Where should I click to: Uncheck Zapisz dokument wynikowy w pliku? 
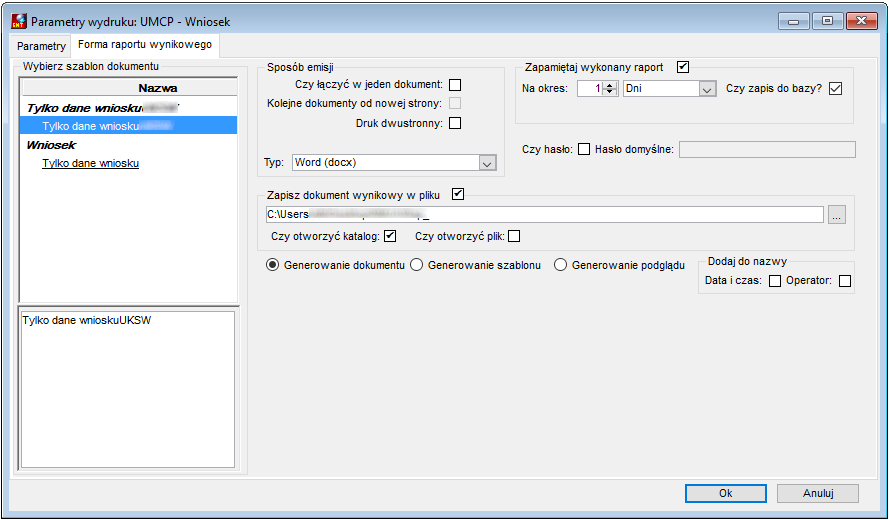[x=458, y=195]
